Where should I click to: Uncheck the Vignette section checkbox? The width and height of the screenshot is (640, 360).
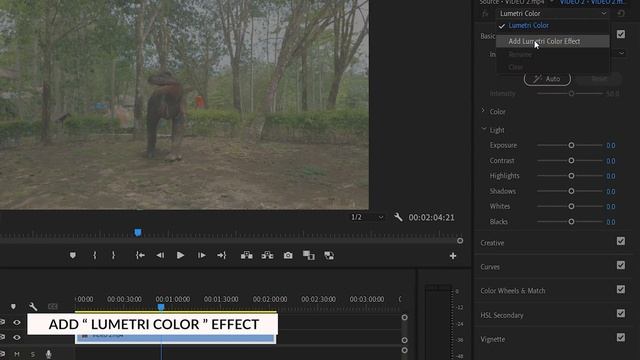coord(621,338)
